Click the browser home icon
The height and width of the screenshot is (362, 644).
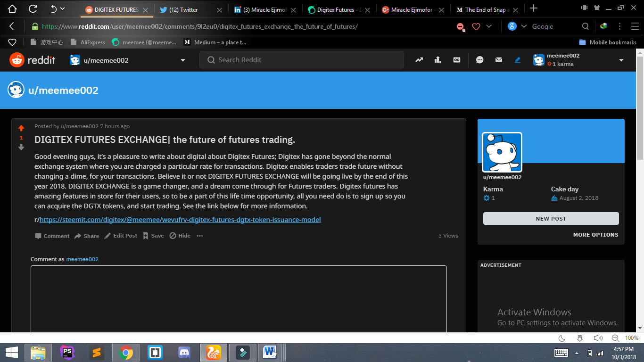12,8
